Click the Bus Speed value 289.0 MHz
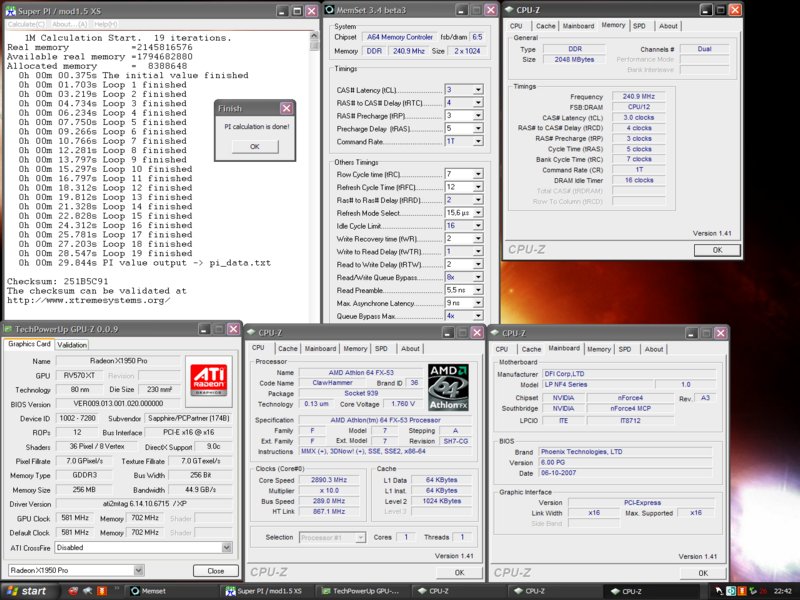The width and height of the screenshot is (800, 600). point(329,501)
